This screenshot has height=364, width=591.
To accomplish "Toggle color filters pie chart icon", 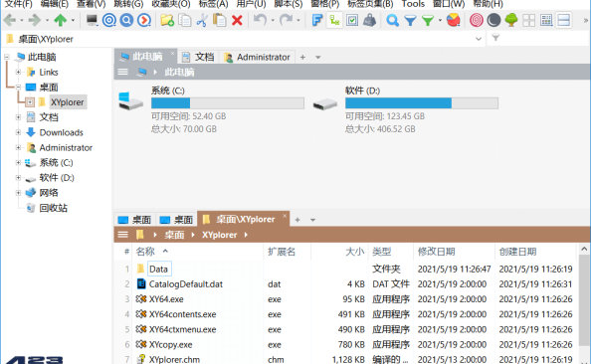I will pos(454,20).
